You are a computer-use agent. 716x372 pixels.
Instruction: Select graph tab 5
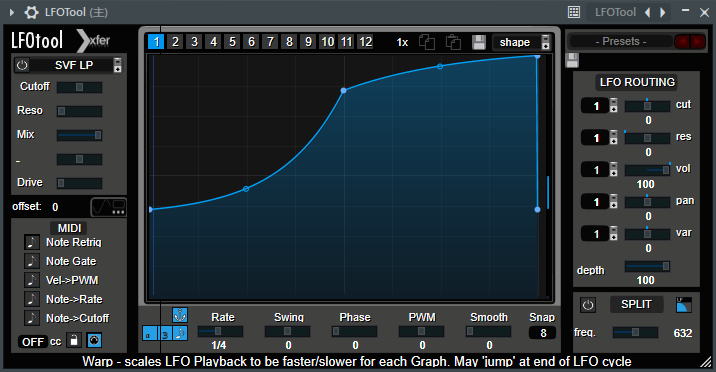pos(232,42)
